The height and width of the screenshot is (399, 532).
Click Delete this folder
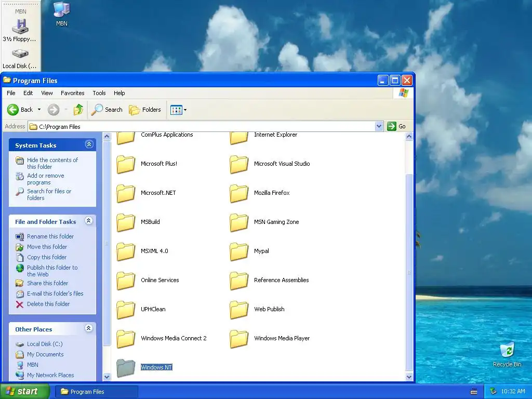48,304
